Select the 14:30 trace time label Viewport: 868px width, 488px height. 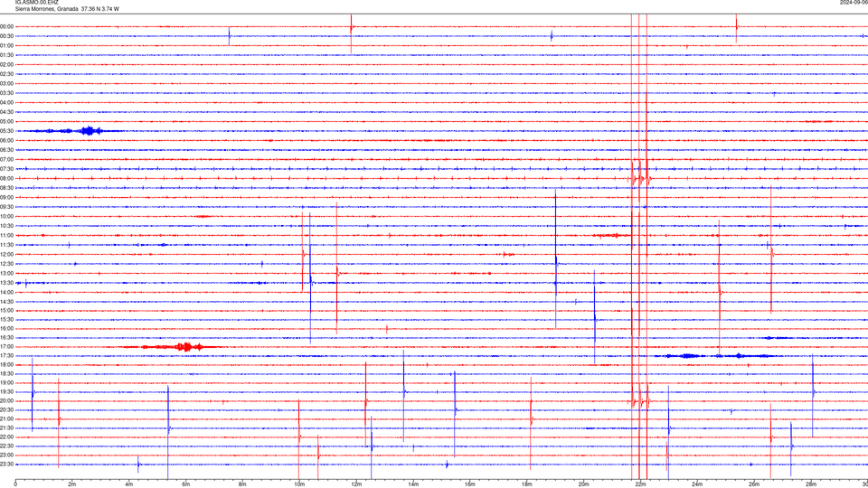7,302
